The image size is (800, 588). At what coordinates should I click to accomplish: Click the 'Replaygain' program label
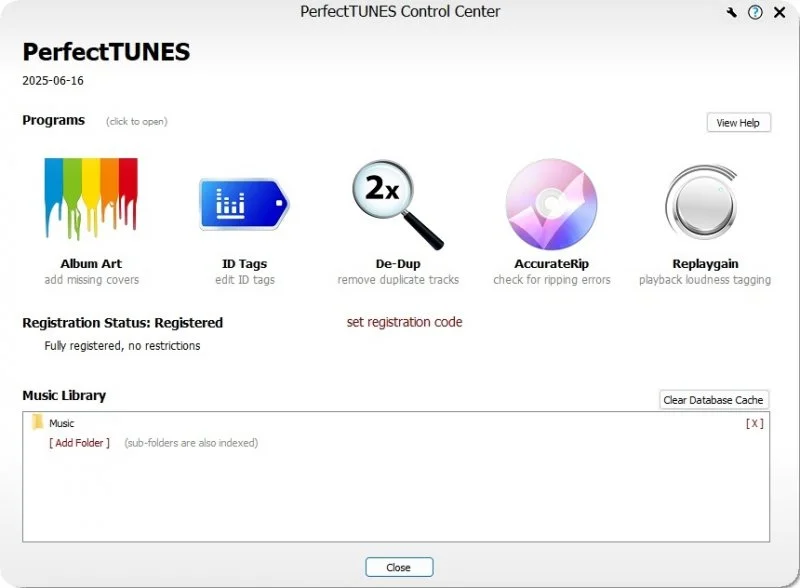(705, 264)
